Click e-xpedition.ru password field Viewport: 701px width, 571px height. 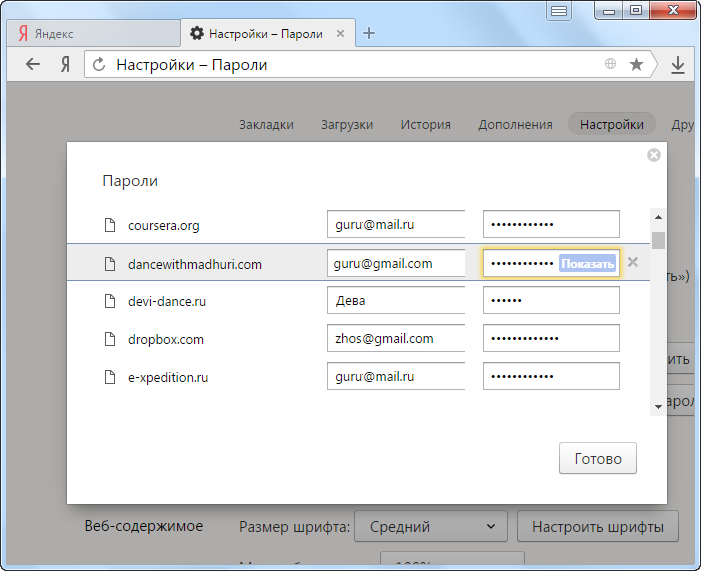pos(551,376)
